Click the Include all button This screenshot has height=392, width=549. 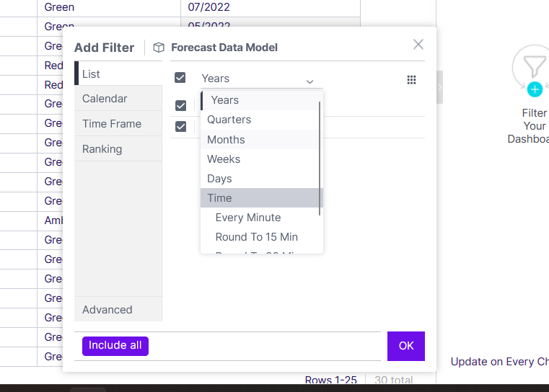point(115,346)
